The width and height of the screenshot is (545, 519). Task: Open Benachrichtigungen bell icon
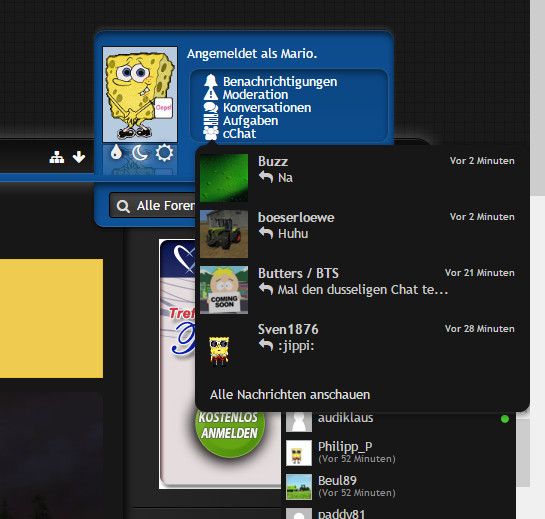point(211,81)
